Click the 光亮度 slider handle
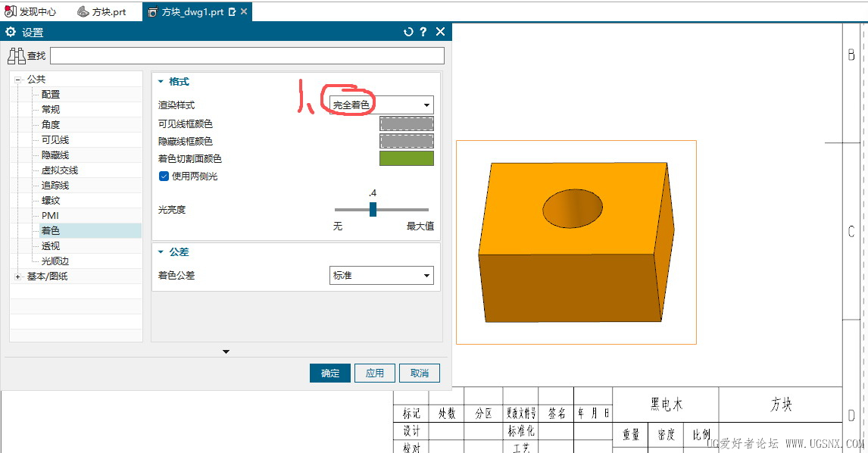Screen dimensions: 868x453 click(x=373, y=210)
